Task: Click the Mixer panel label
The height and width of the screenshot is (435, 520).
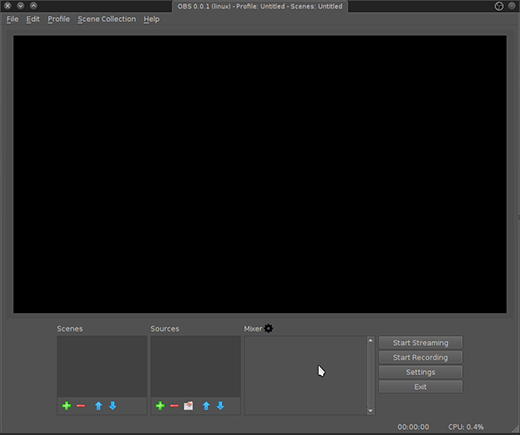Action: coord(253,329)
